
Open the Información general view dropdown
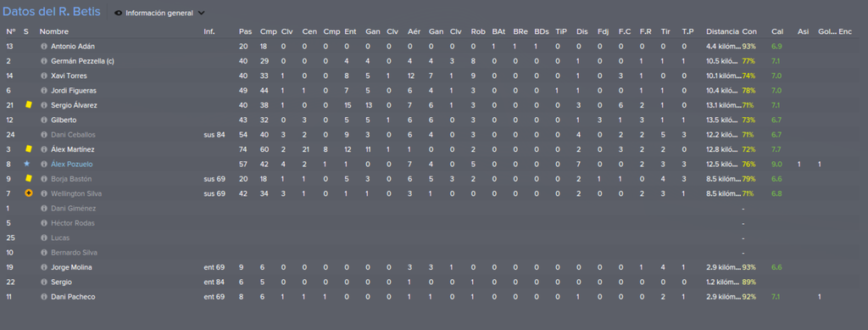point(159,13)
